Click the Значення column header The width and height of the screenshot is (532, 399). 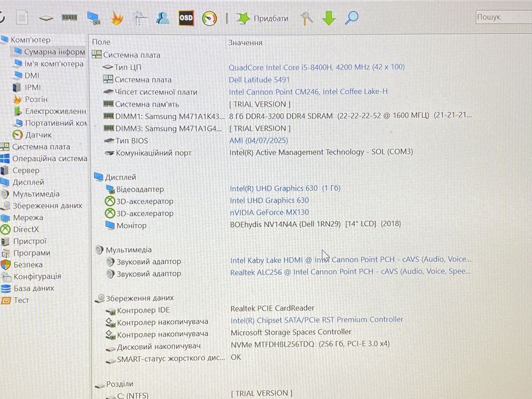click(x=245, y=43)
